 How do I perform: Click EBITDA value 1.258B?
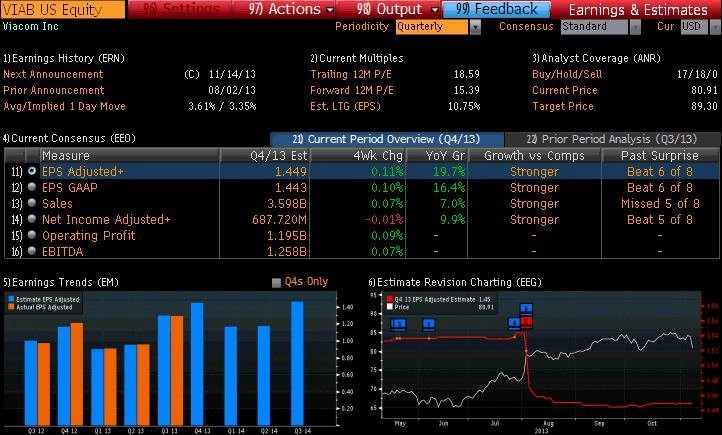287,252
